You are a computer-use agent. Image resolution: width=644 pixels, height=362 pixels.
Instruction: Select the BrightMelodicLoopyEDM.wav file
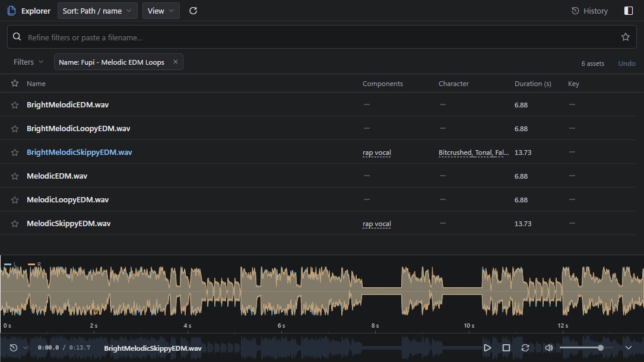point(78,128)
